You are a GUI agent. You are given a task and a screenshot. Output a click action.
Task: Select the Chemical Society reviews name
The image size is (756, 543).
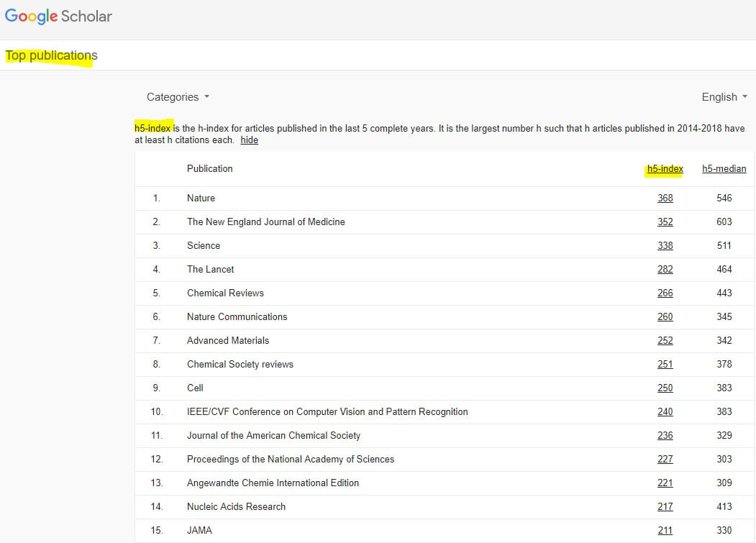click(x=240, y=364)
